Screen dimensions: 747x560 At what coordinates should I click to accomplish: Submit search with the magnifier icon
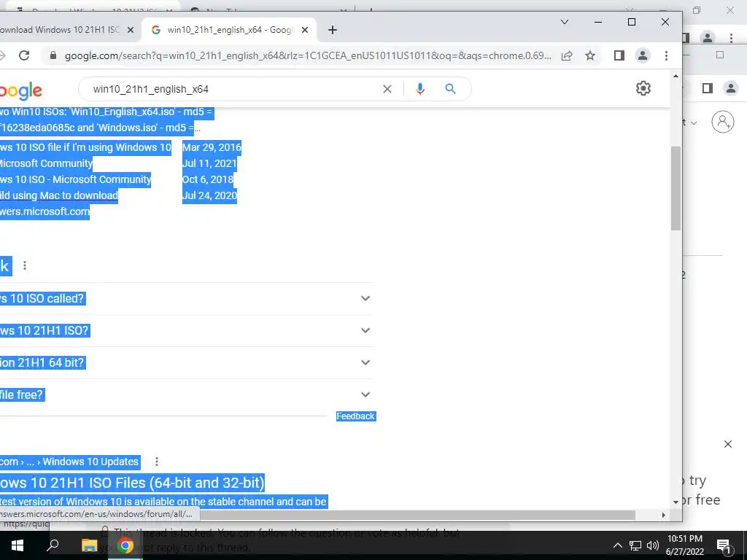click(450, 88)
